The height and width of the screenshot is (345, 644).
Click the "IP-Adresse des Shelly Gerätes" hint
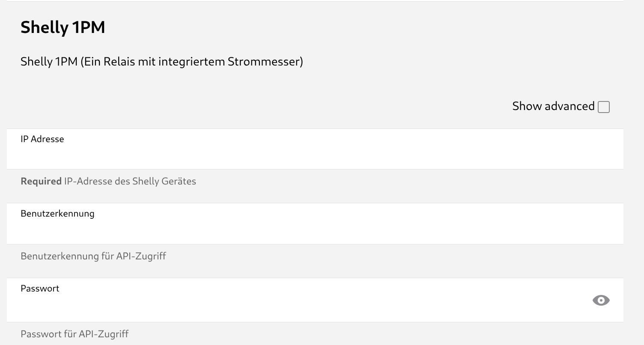point(130,181)
